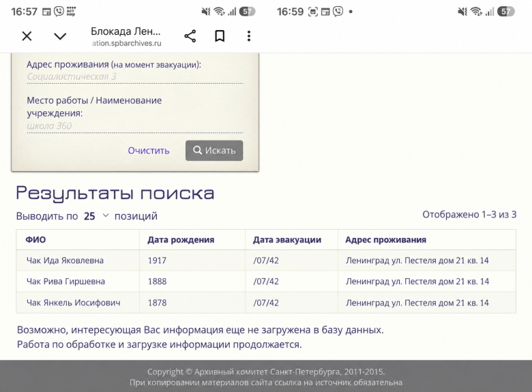Open the three-dot overflow menu

pyautogui.click(x=249, y=36)
